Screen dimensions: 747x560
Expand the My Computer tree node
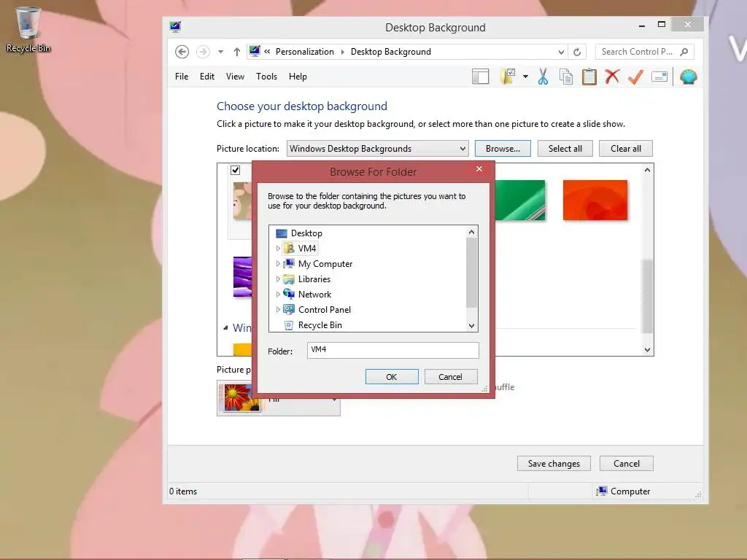pyautogui.click(x=278, y=264)
